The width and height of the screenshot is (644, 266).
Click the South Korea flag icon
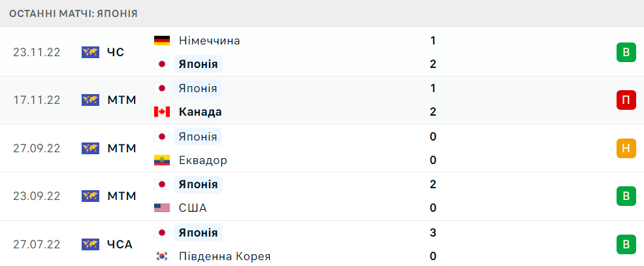coord(161,256)
